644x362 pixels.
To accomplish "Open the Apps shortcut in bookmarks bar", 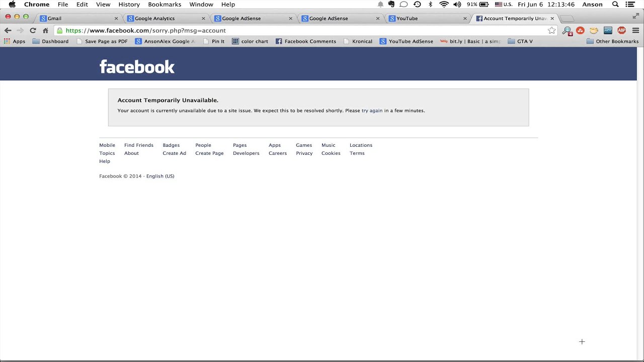I will click(x=15, y=41).
